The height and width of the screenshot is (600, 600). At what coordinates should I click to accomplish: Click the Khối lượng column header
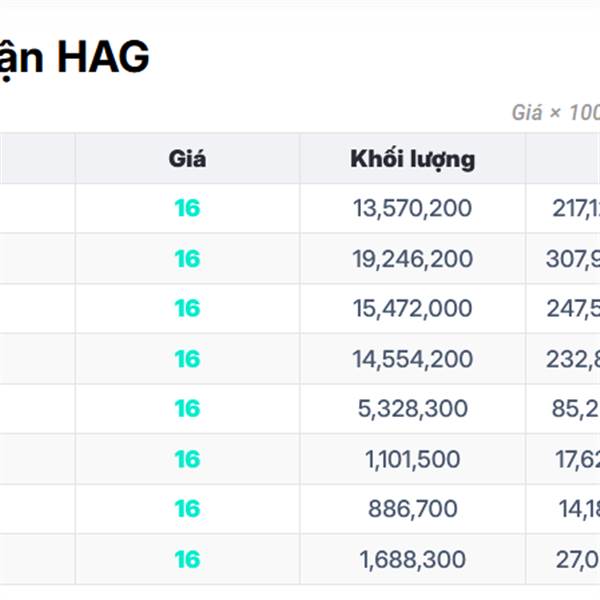[x=412, y=159]
